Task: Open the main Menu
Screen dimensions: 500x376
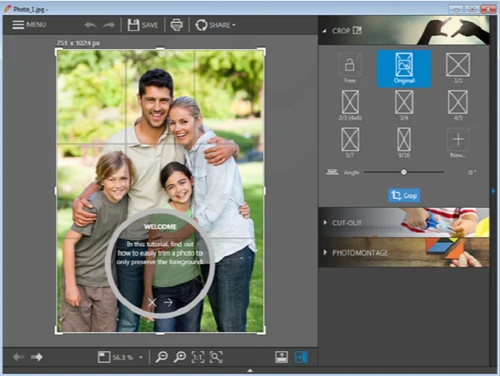Action: coord(29,25)
